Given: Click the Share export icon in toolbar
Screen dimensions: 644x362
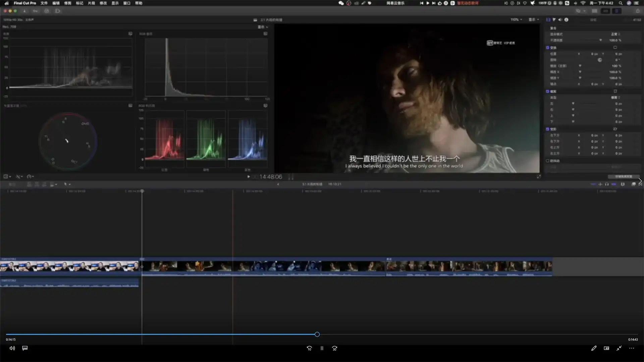Looking at the screenshot, I should click(638, 11).
